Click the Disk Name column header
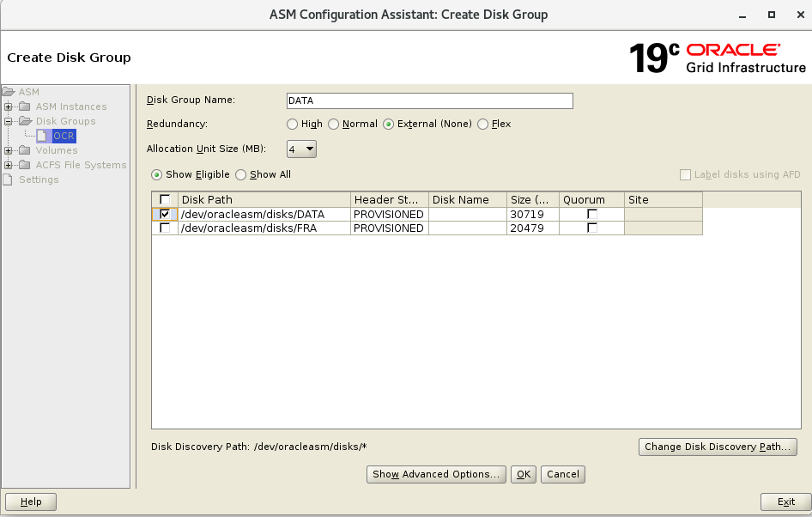Screen dimensions: 812x517 [468, 199]
